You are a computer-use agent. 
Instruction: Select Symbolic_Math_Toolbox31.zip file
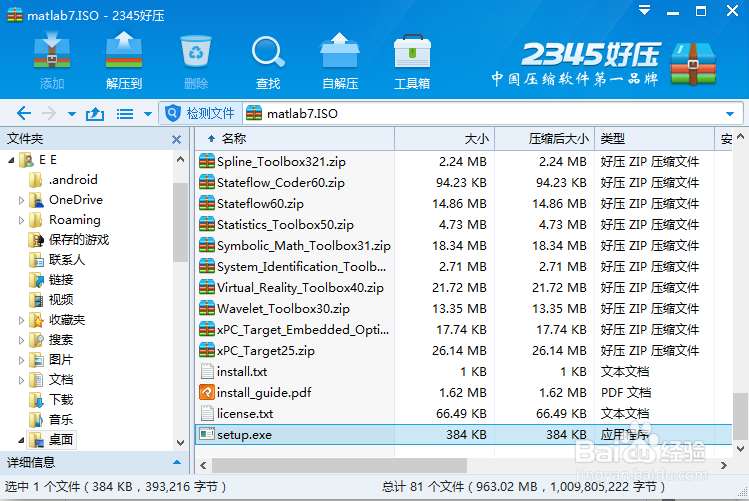303,246
